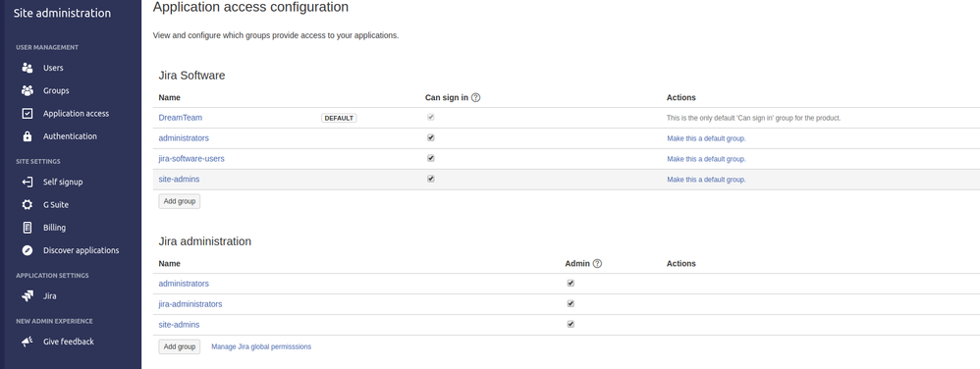The image size is (980, 369).
Task: Click the Give feedback megaphone icon
Action: (27, 342)
